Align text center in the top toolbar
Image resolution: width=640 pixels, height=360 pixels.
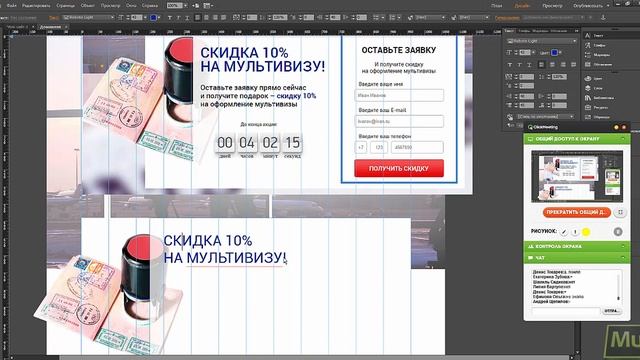[206, 18]
